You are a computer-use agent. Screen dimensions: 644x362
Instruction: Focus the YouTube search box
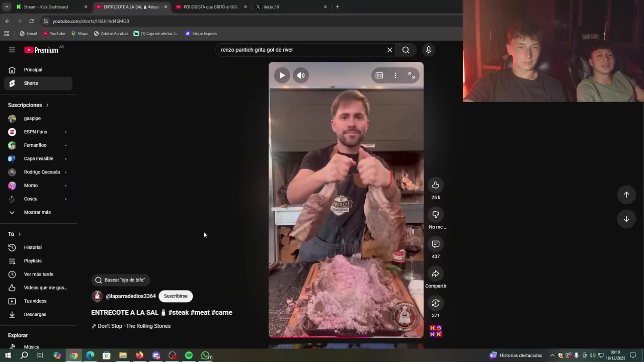(301, 50)
